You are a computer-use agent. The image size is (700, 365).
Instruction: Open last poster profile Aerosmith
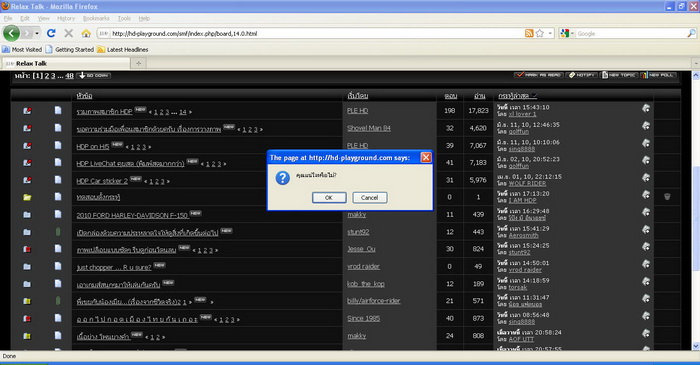523,235
